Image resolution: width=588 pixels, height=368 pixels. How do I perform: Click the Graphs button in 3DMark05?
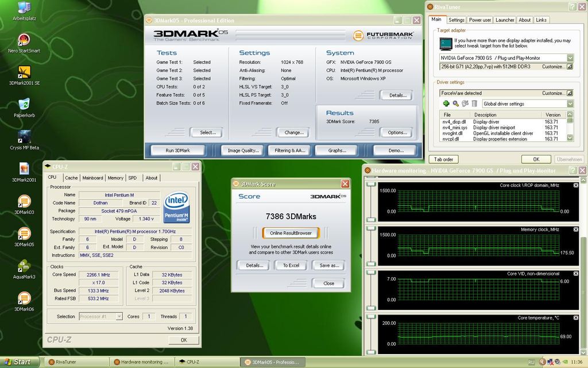click(x=337, y=150)
